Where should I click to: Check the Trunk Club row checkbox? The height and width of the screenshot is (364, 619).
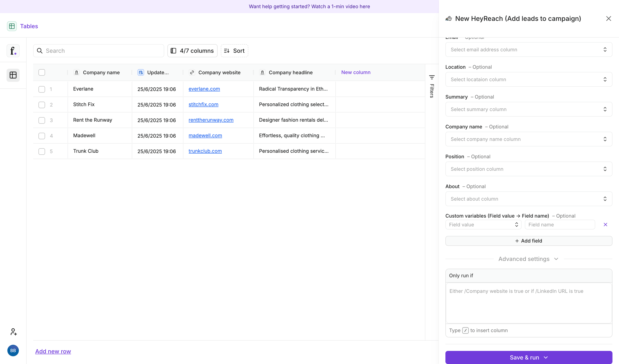tap(42, 151)
